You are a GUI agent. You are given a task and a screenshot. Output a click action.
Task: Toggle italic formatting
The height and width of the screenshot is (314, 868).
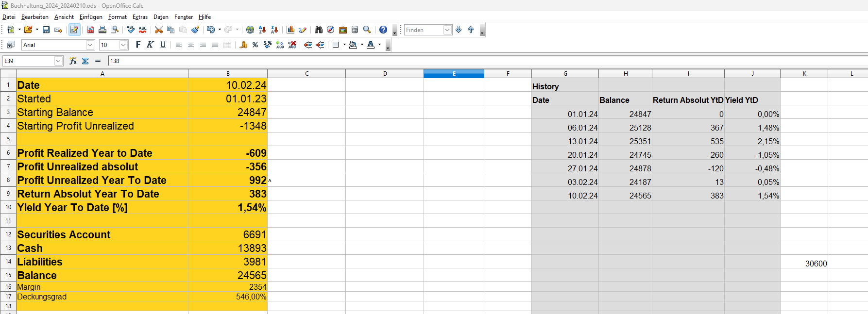pyautogui.click(x=150, y=45)
